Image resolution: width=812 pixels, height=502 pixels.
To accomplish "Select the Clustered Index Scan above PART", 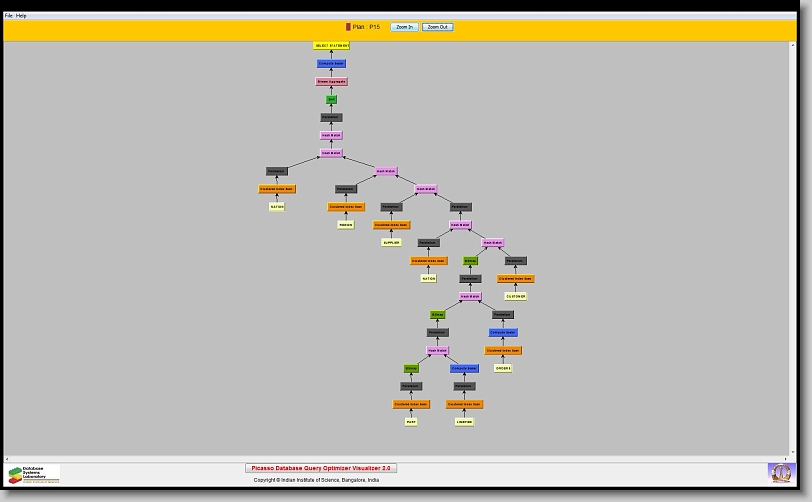I will tap(411, 404).
